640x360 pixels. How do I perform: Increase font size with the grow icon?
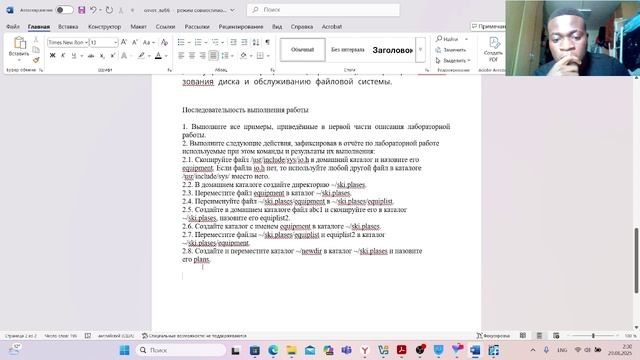pyautogui.click(x=124, y=42)
